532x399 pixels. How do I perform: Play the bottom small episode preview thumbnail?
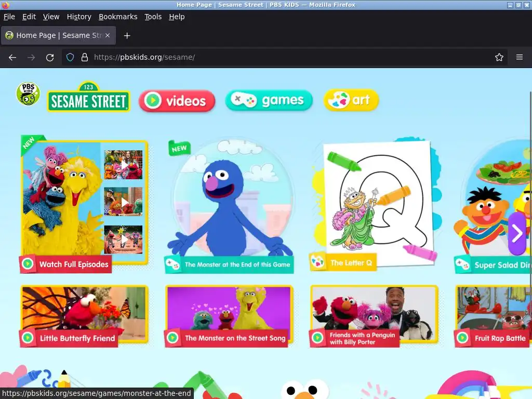point(123,240)
